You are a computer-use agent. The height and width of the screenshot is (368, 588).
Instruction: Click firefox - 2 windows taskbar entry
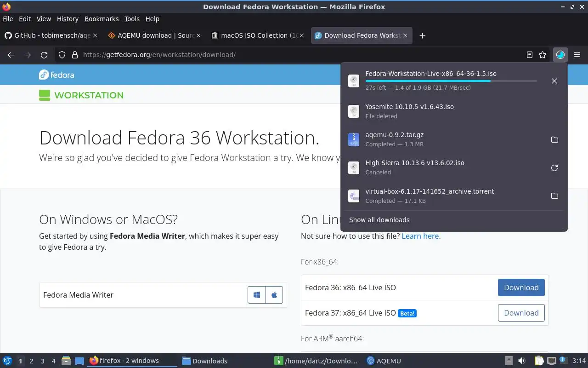132,361
